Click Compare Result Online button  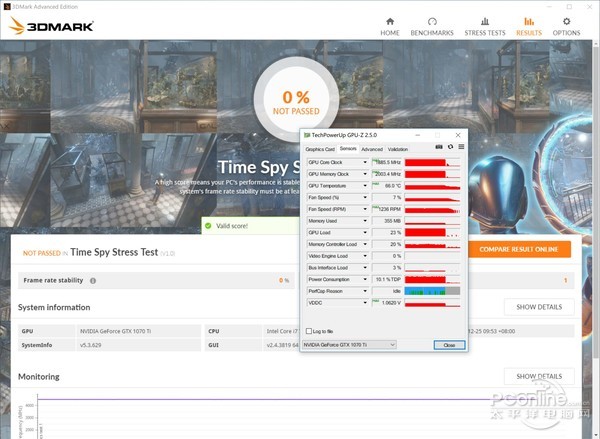coord(518,249)
